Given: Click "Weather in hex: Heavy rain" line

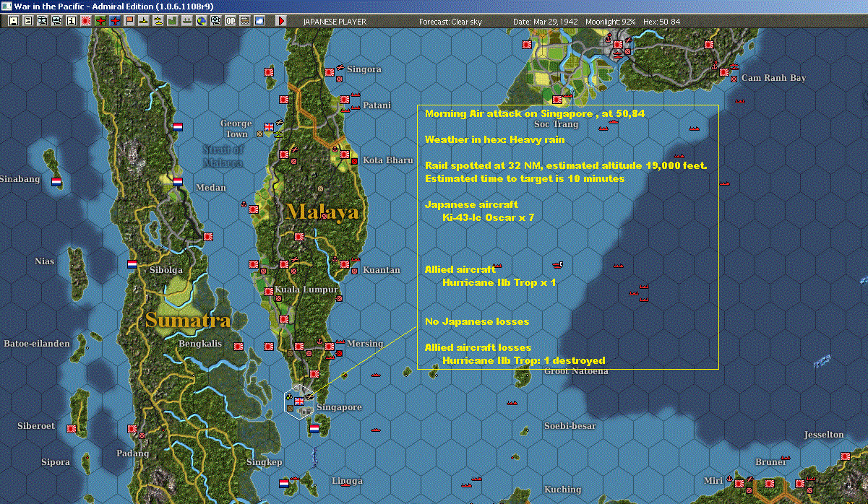Looking at the screenshot, I should 495,139.
